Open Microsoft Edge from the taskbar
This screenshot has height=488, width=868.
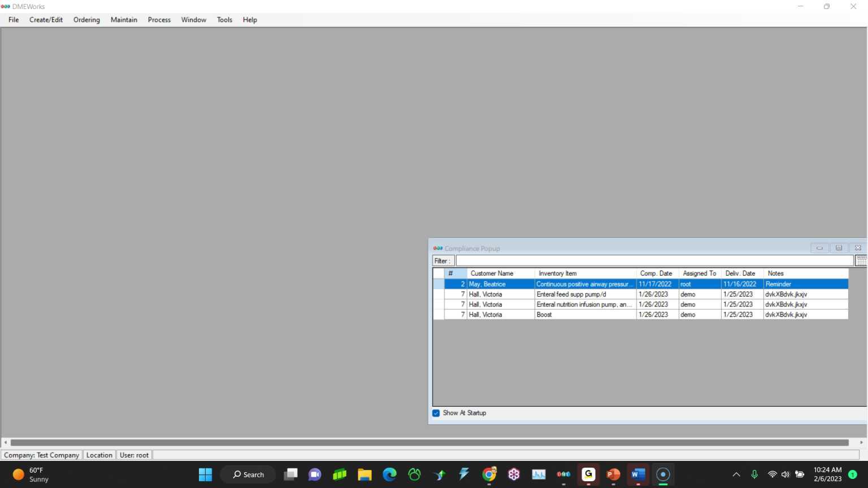(x=389, y=474)
